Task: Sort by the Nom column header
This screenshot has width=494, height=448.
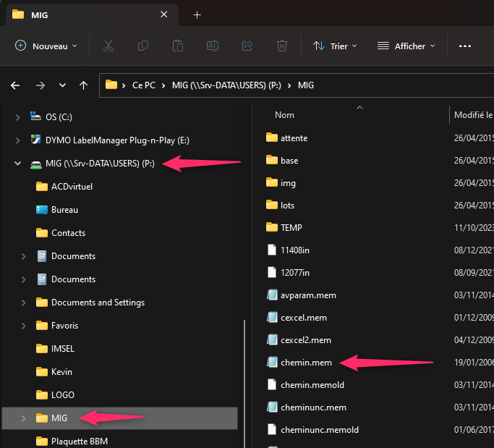Action: 285,115
